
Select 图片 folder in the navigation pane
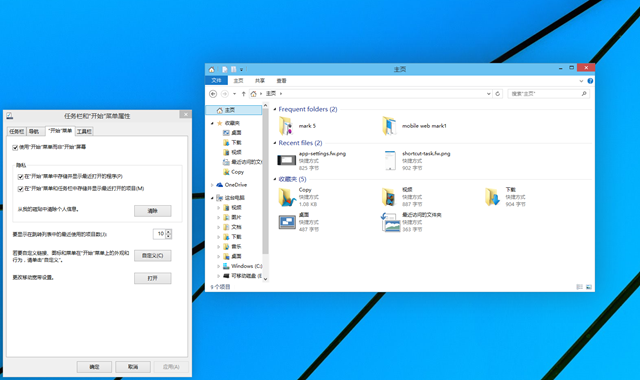(x=232, y=217)
